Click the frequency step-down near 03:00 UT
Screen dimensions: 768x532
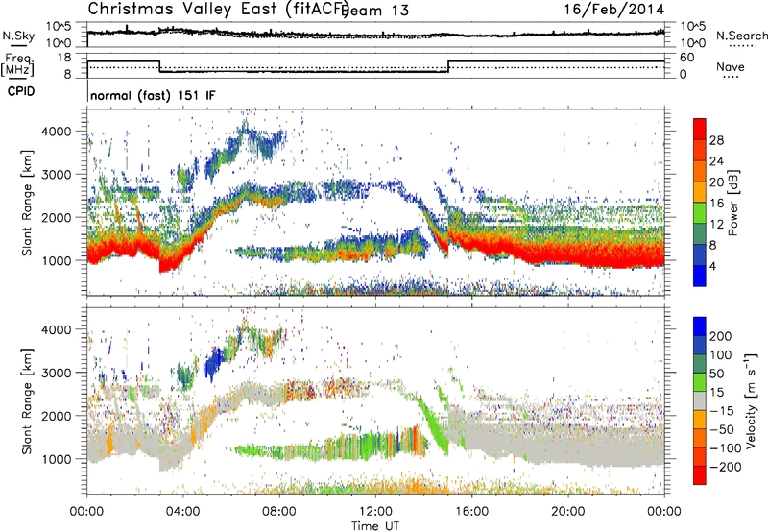(159, 66)
